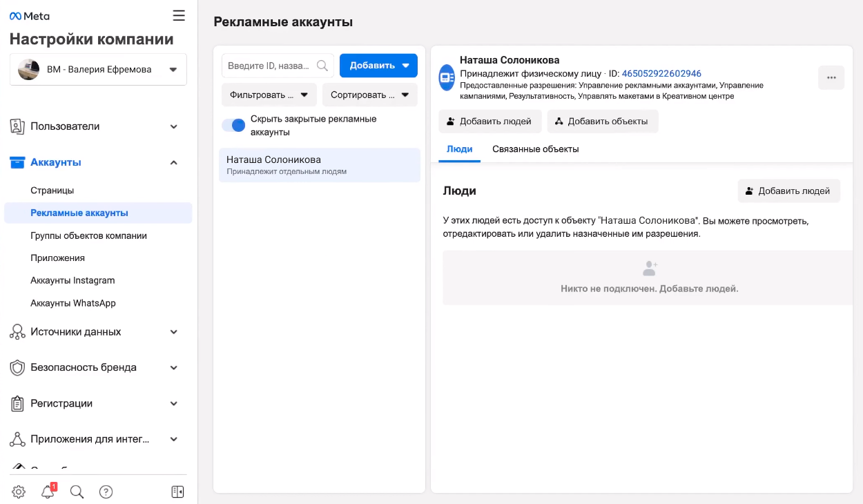Viewport: 863px width, 504px height.
Task: Click the business profile picture thumbnail
Action: (x=28, y=69)
